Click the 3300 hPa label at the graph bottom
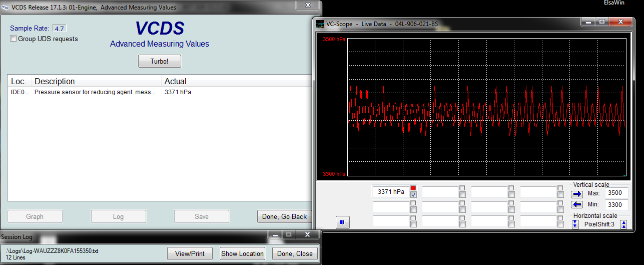Screen dimensions: 644x265 click(334, 174)
